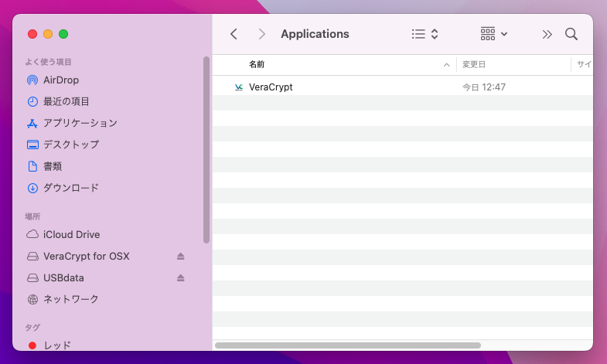
Task: Select iCloud Drive in the sidebar
Action: click(x=71, y=235)
